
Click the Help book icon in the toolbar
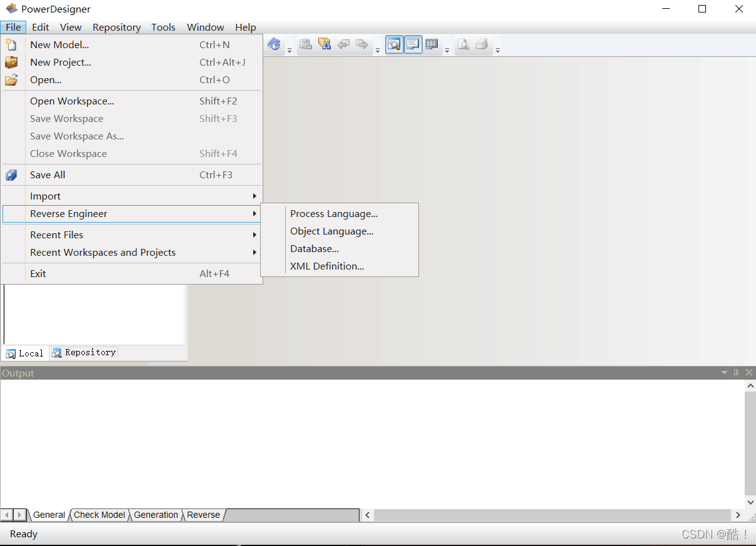click(274, 44)
